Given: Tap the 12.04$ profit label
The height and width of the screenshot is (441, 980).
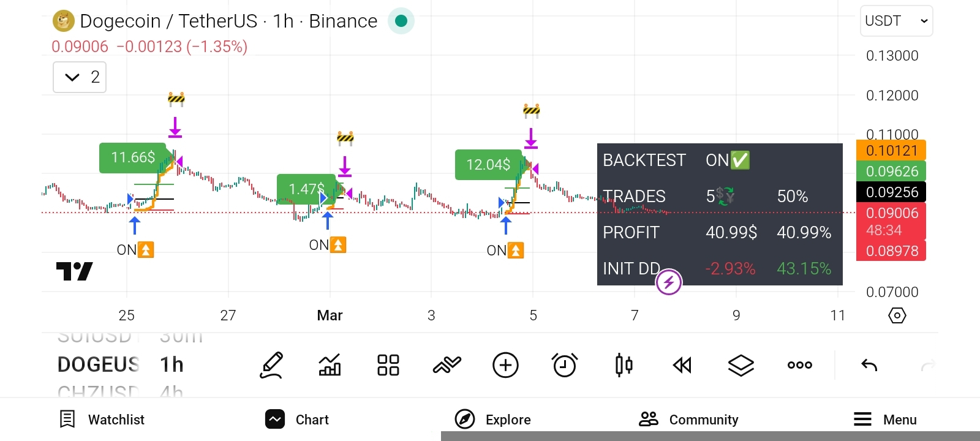Looking at the screenshot, I should pos(488,165).
